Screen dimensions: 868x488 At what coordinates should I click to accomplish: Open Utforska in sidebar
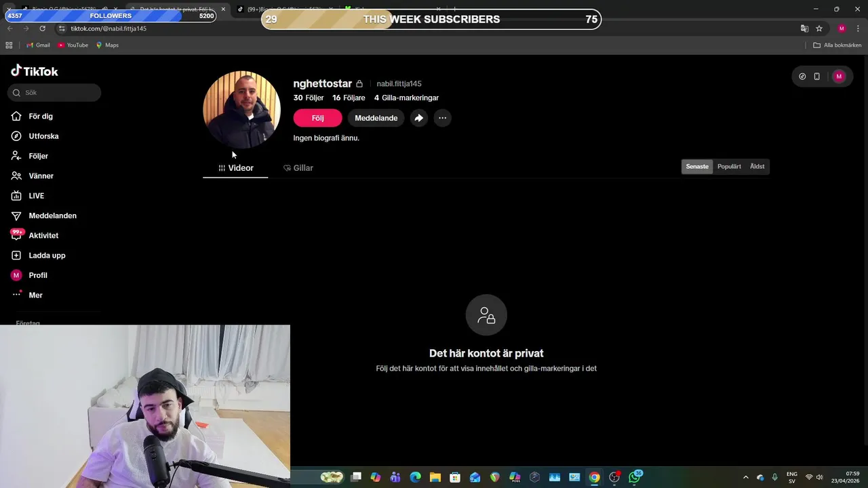(x=35, y=136)
